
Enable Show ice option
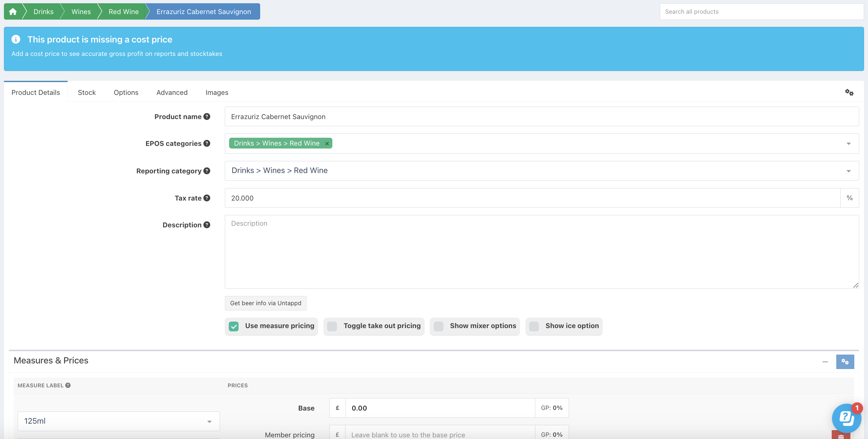pos(534,326)
